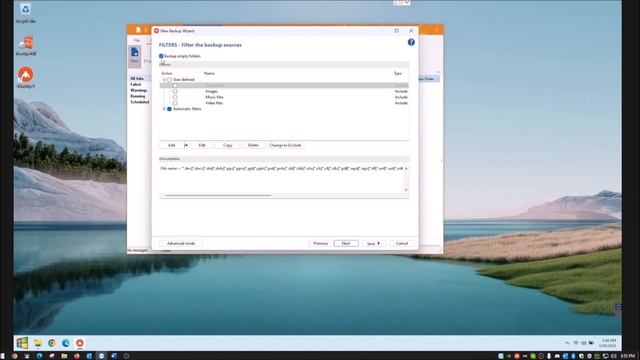
Task: Enable the Video files filter checkbox
Action: (x=175, y=103)
